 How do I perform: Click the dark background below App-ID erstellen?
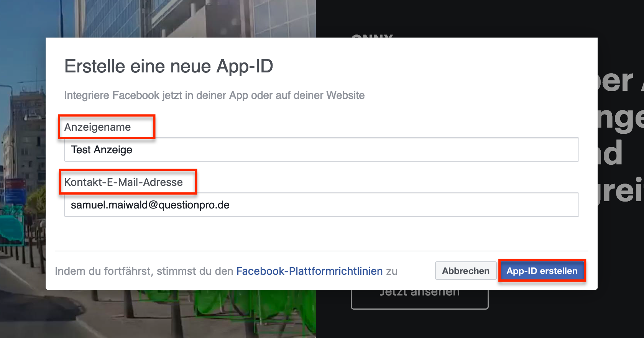[556, 314]
